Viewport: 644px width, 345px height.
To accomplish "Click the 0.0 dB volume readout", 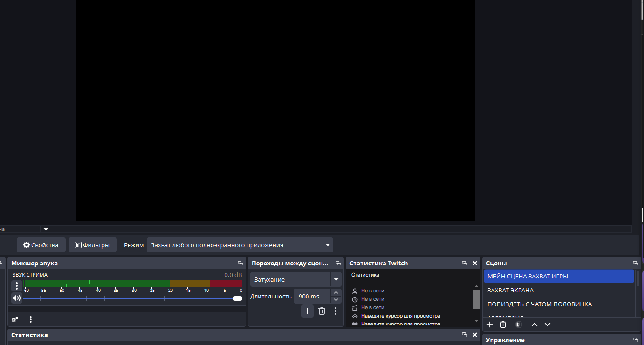I will point(233,275).
